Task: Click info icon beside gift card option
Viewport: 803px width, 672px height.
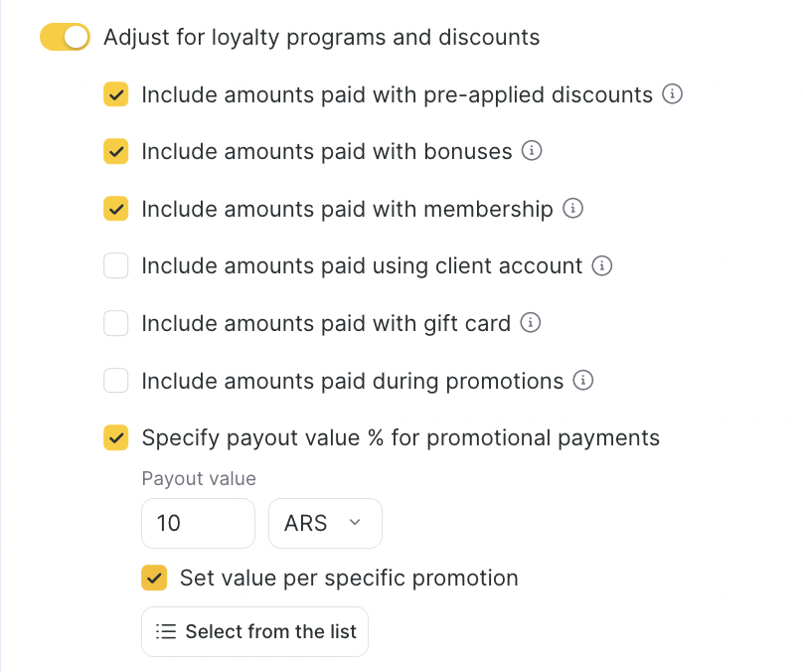Action: [x=531, y=323]
